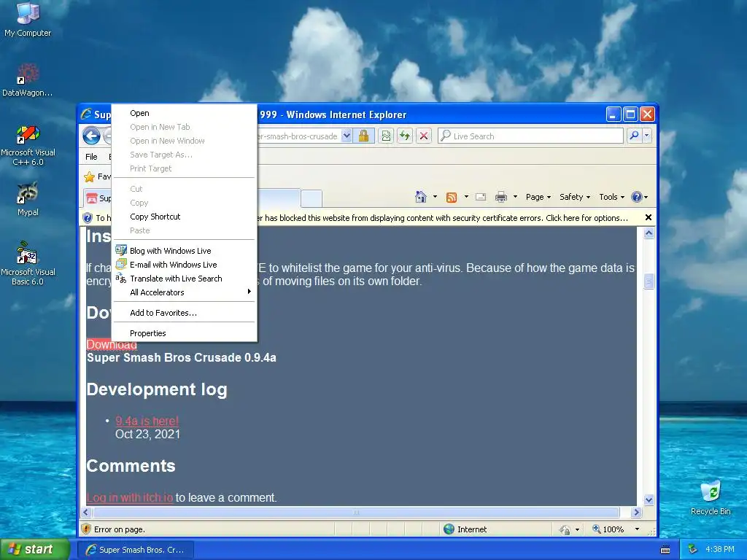Click the orange RSS feeds icon
This screenshot has height=560, width=747.
[x=451, y=197]
